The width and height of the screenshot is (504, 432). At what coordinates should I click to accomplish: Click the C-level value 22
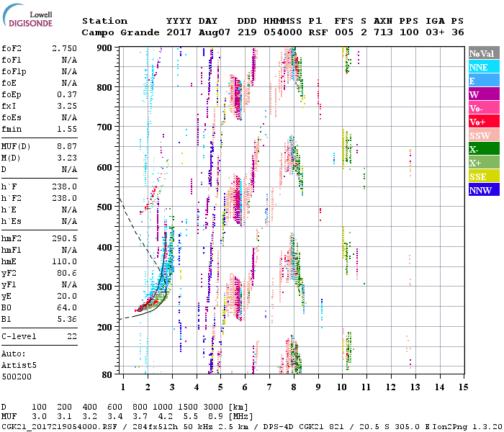coord(72,336)
